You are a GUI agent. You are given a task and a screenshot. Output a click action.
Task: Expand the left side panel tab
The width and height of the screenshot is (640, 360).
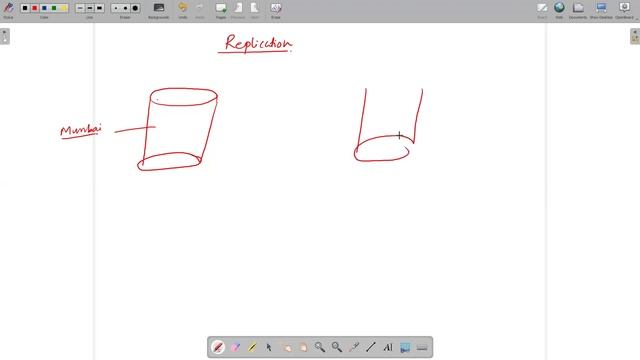[x=4, y=36]
